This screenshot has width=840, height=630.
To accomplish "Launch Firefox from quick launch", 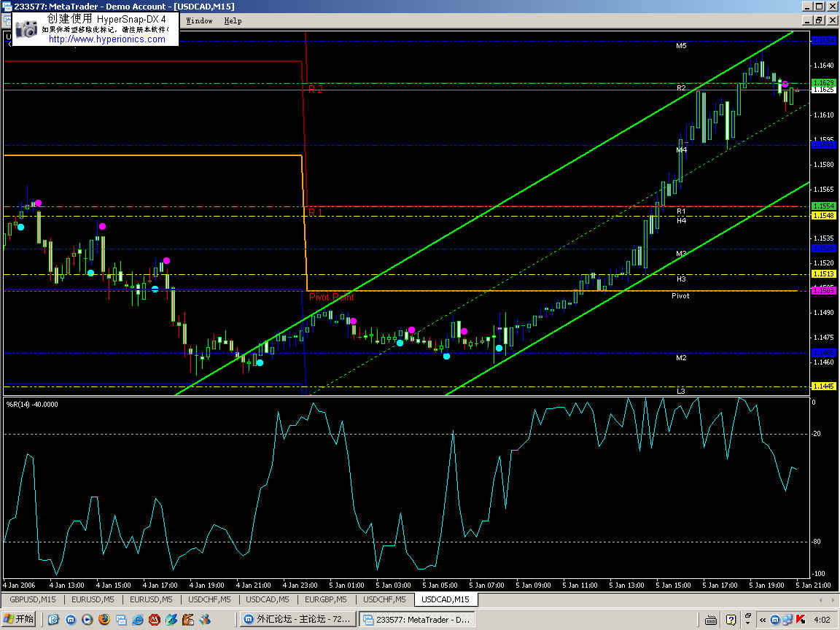I will click(104, 620).
